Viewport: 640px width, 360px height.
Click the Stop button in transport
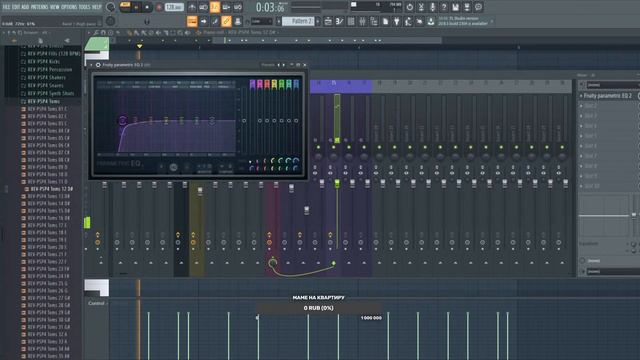[x=147, y=7]
